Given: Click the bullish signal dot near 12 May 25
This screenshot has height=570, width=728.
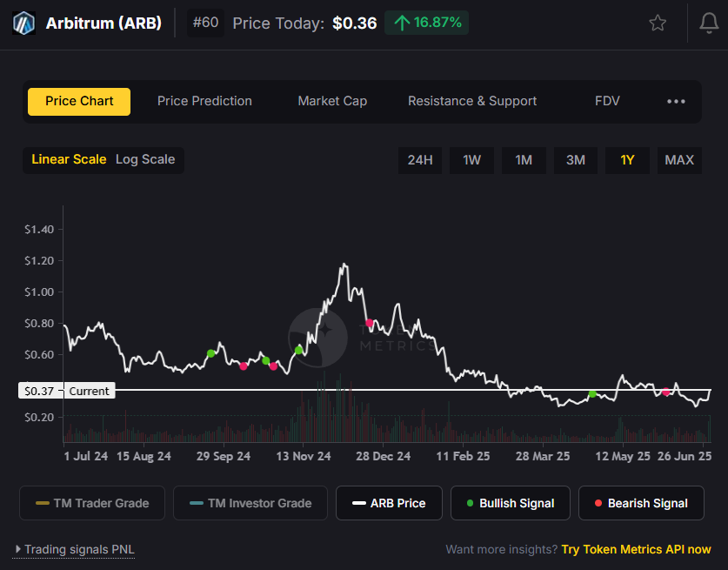Looking at the screenshot, I should 592,394.
